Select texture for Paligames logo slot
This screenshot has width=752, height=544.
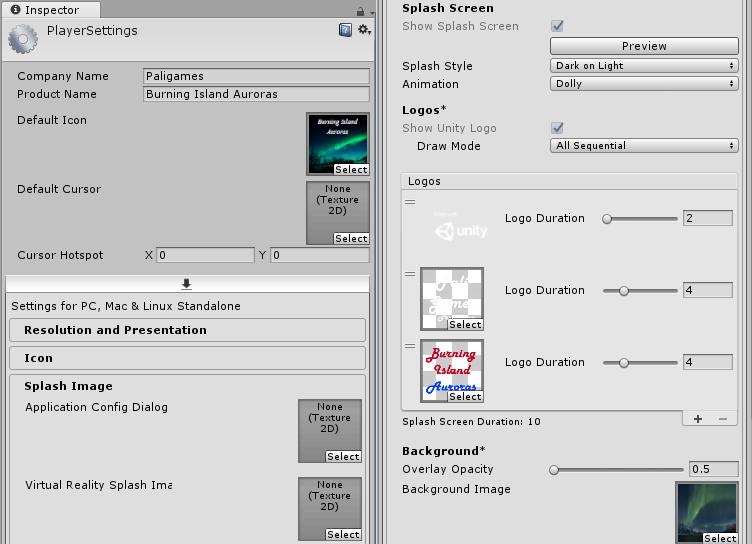465,325
